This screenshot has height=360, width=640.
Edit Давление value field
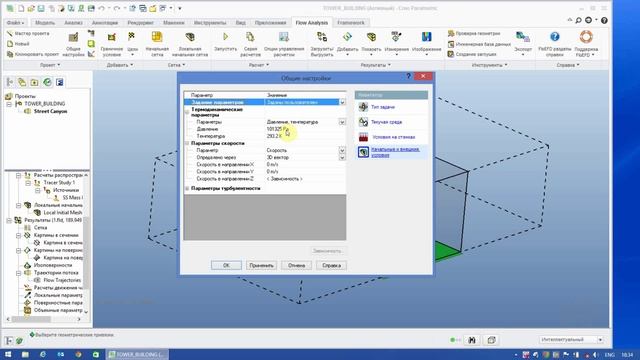click(x=305, y=129)
